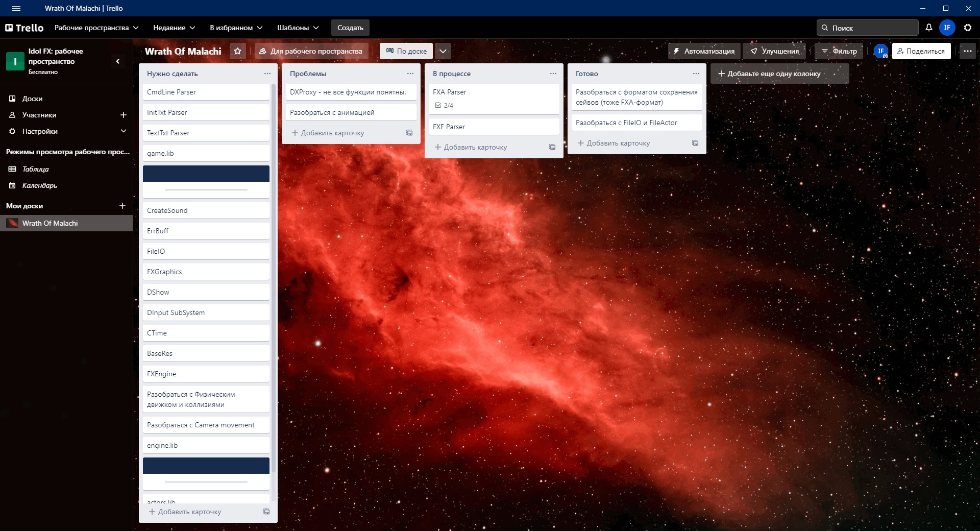Click board member avatar IF
980x531 pixels.
[881, 51]
